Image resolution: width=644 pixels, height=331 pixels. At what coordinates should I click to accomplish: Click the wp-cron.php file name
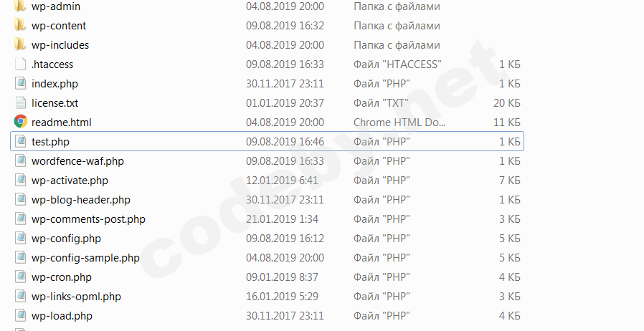tap(61, 277)
